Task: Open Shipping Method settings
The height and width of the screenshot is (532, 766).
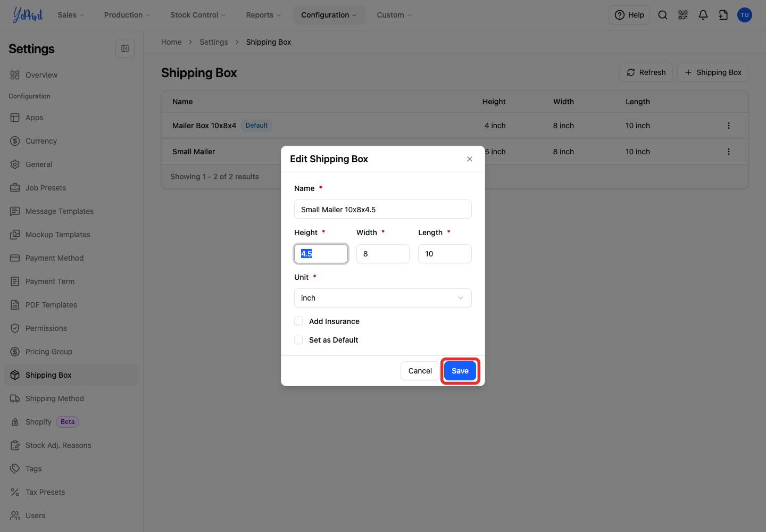Action: [71, 398]
